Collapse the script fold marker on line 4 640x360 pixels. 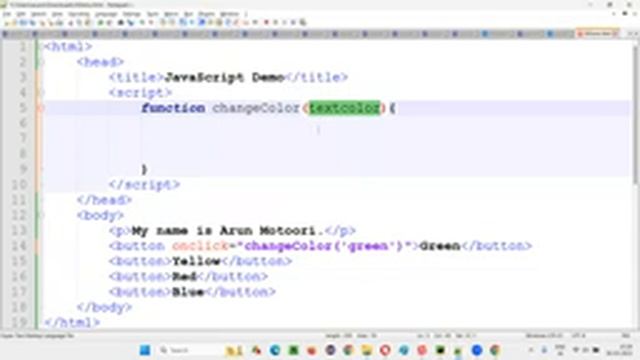pos(40,93)
